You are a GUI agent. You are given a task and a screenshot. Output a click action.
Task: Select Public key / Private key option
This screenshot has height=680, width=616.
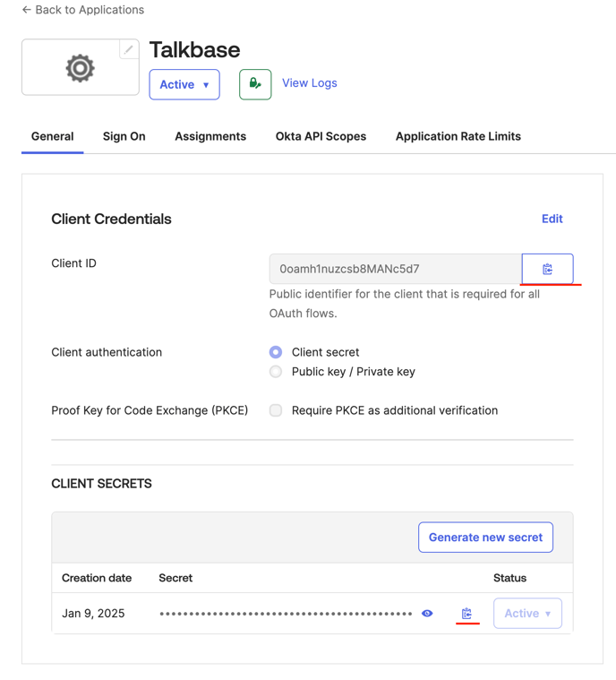click(x=276, y=372)
